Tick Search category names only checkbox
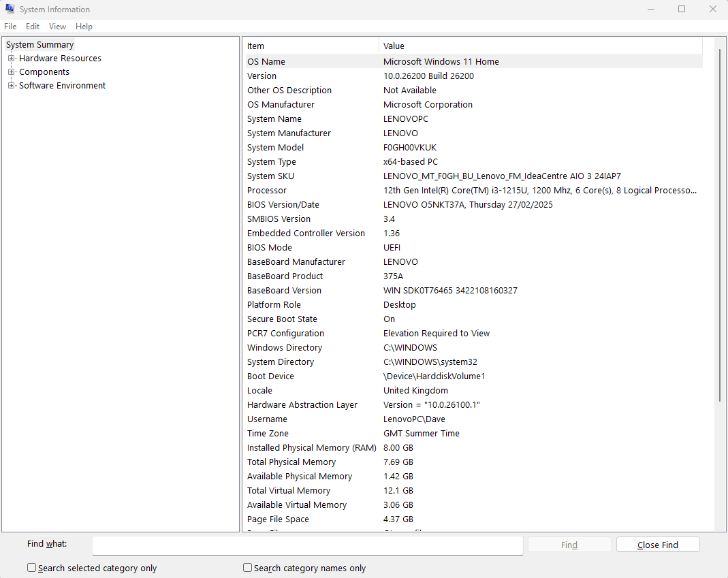Viewport: 728px width, 578px height. 247,567
